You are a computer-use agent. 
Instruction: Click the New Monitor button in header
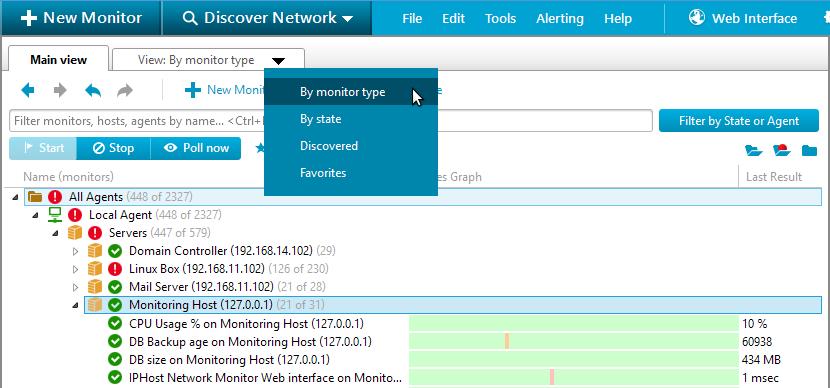tap(81, 18)
